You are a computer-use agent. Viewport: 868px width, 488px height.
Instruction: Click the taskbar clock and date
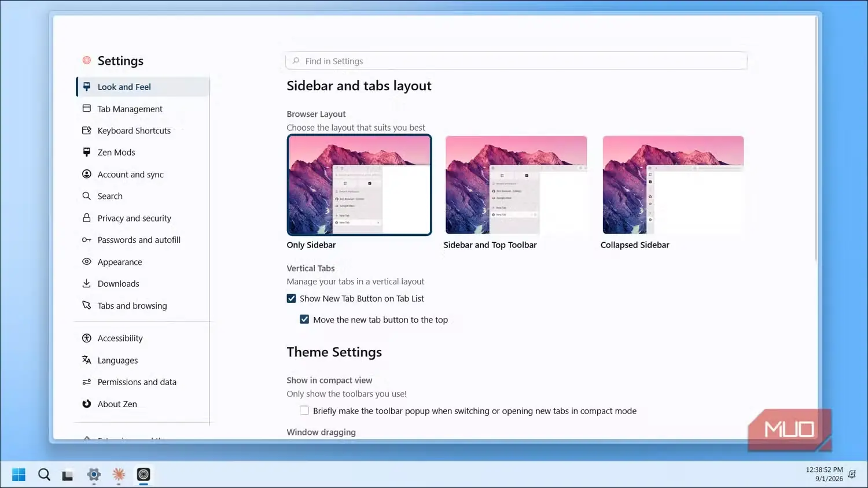tap(824, 474)
